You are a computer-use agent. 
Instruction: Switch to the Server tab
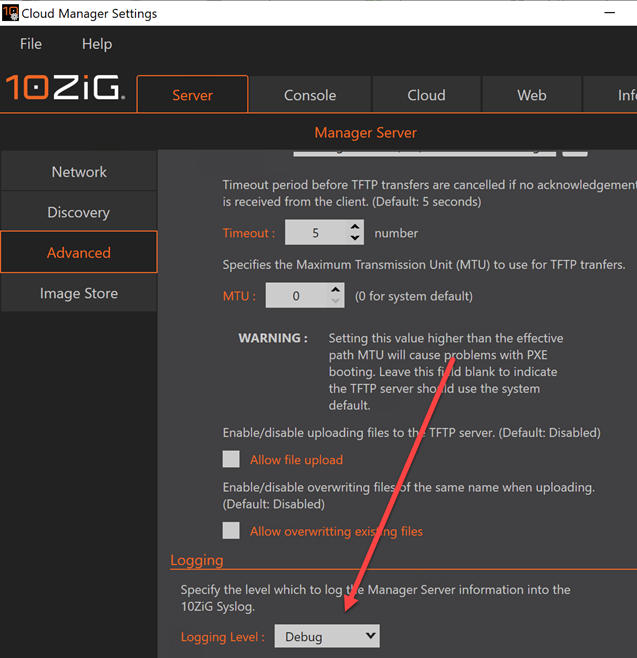pos(193,95)
